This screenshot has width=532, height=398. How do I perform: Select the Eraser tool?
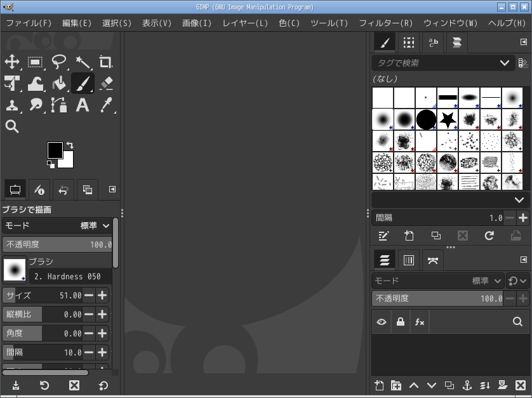(105, 83)
